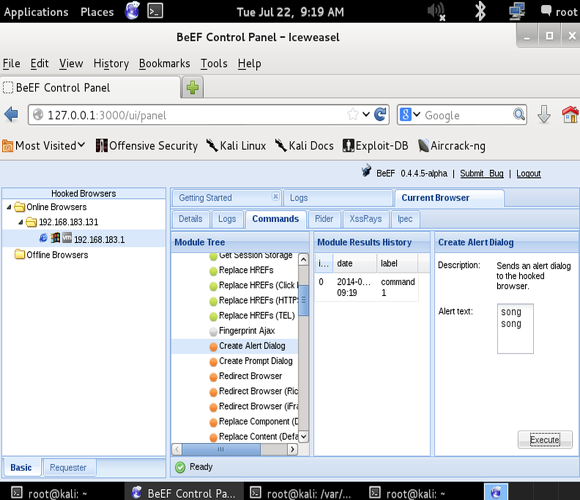580x500 pixels.
Task: Reload the current page
Action: click(x=380, y=114)
